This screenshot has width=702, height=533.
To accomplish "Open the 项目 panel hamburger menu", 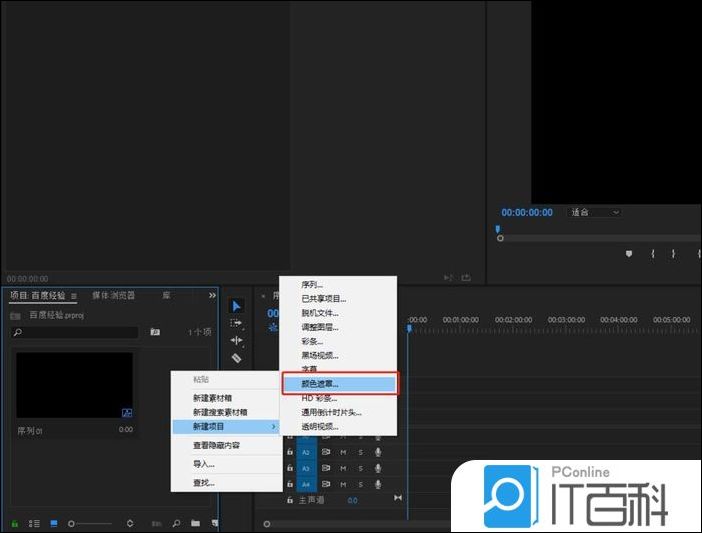I will point(74,296).
